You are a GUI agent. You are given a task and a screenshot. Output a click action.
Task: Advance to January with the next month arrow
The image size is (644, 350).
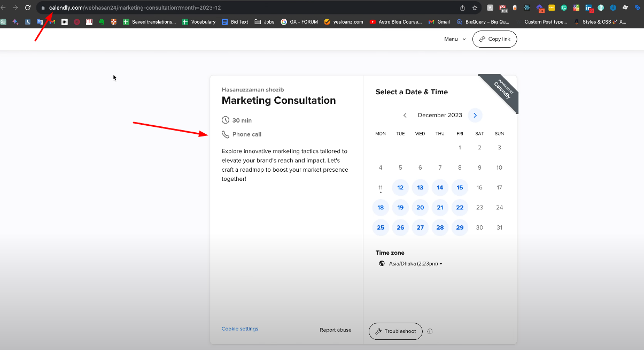(475, 115)
